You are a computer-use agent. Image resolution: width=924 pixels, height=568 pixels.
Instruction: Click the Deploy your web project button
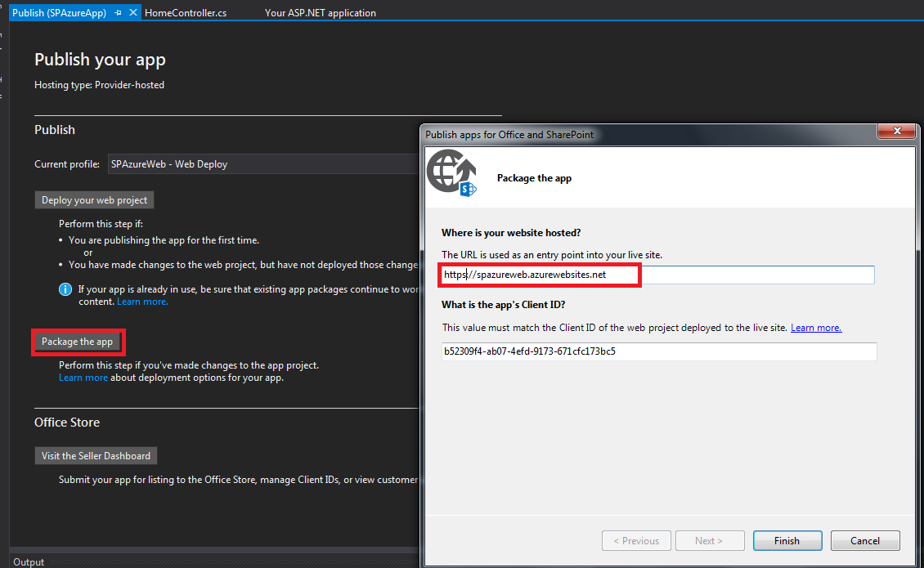pos(94,199)
